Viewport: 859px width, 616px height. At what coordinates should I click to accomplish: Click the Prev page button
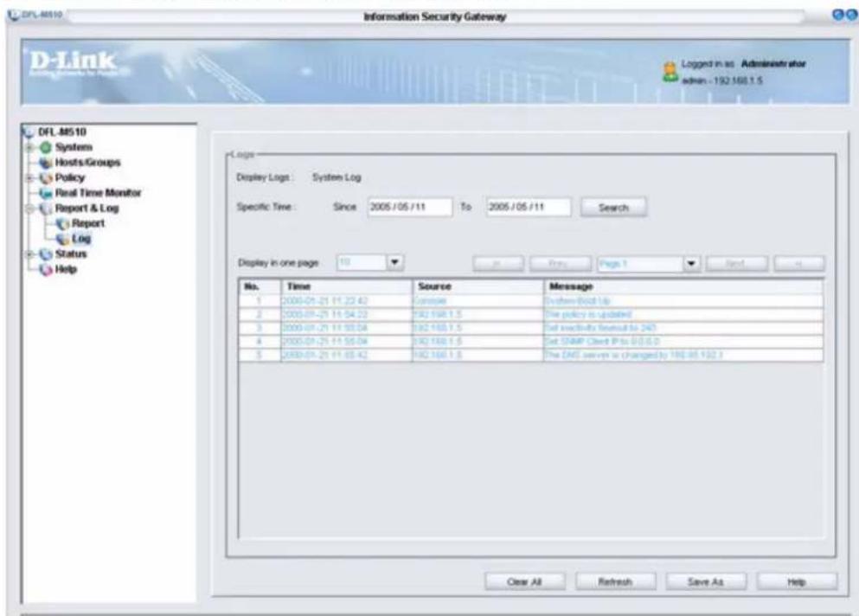(x=561, y=264)
